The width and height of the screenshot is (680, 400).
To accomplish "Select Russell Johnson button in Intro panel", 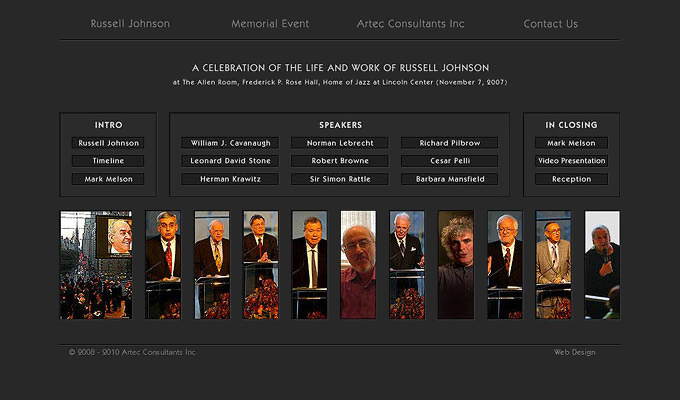I will point(108,143).
